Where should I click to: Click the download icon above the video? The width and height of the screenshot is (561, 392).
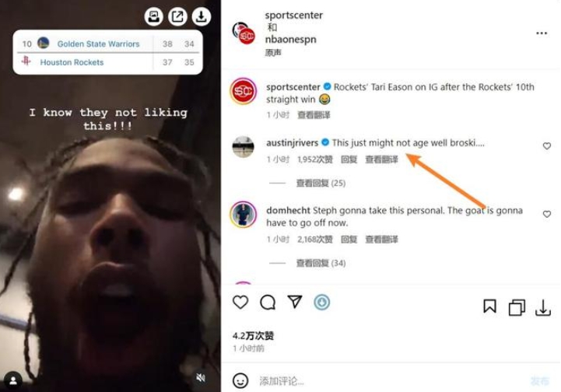coord(202,16)
